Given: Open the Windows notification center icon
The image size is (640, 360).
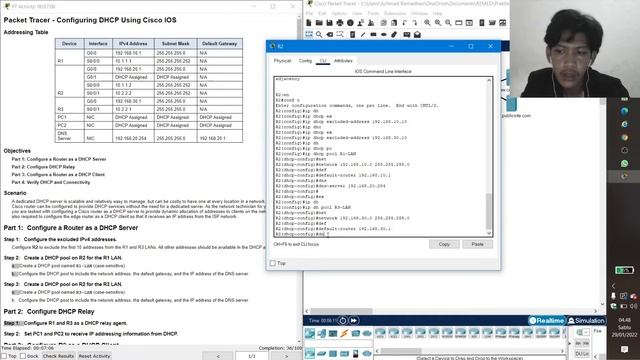Looking at the screenshot, I should click(624, 349).
